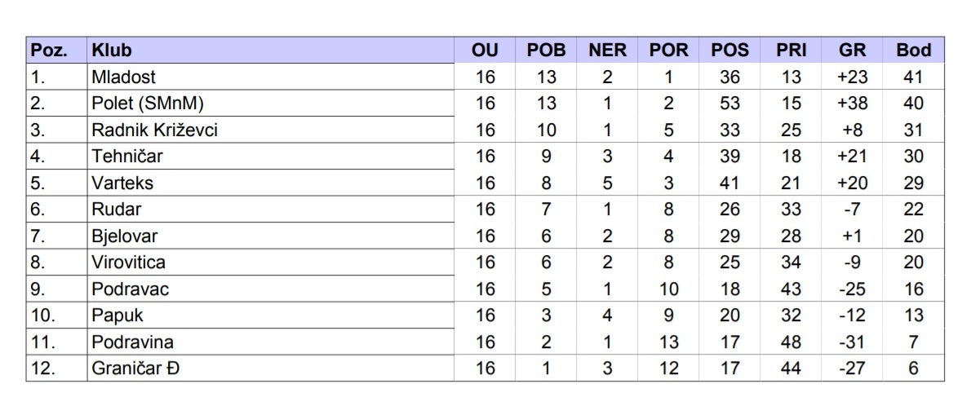Select the OU column header
The image size is (980, 397).
pos(485,50)
